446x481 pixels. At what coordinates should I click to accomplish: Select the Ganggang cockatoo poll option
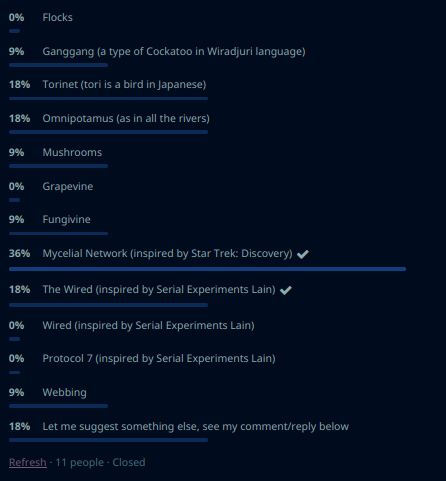tap(174, 51)
